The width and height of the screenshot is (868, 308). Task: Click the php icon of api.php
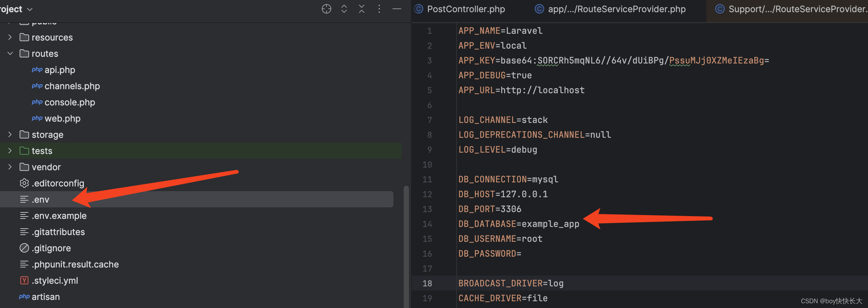tap(37, 70)
